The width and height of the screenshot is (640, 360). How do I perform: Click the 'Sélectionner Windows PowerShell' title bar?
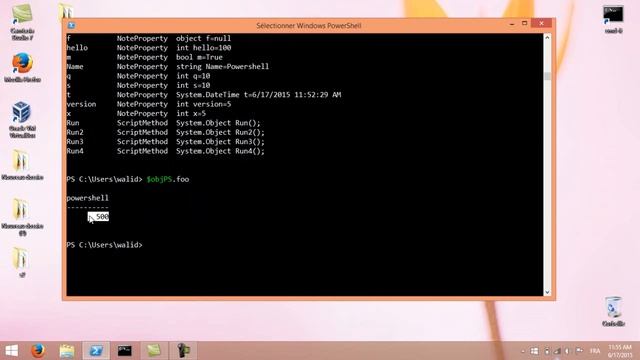pos(309,25)
